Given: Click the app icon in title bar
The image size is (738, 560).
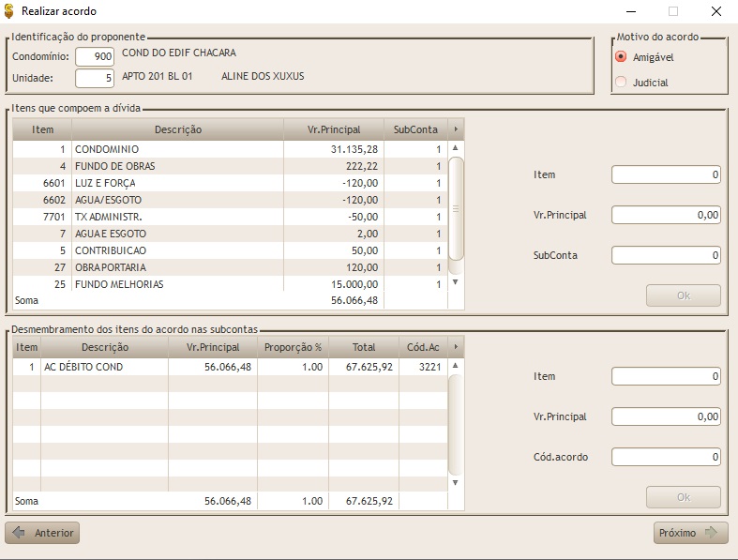Looking at the screenshot, I should click(x=10, y=11).
